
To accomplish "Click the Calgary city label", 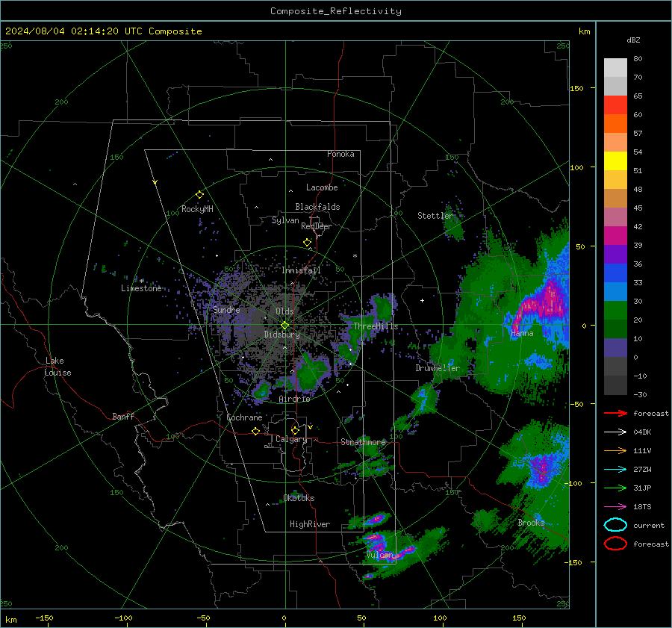I will pos(291,439).
